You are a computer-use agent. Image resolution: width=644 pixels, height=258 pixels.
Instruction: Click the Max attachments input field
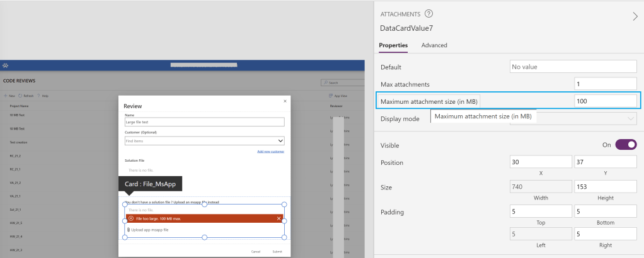tap(605, 84)
